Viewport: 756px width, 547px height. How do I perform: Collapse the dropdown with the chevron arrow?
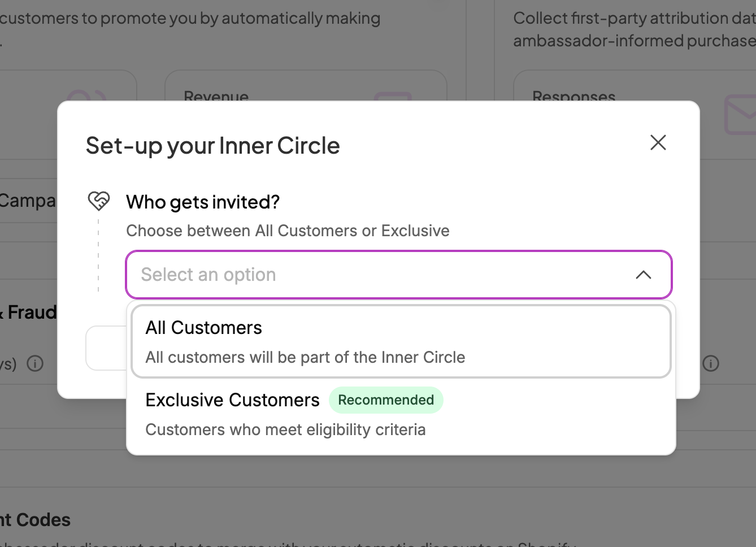pos(644,275)
